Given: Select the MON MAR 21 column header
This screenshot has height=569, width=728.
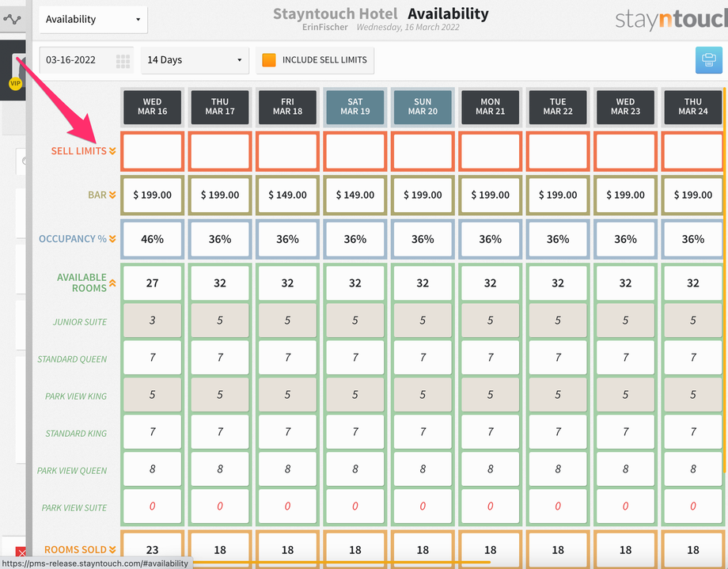Looking at the screenshot, I should pos(491,107).
